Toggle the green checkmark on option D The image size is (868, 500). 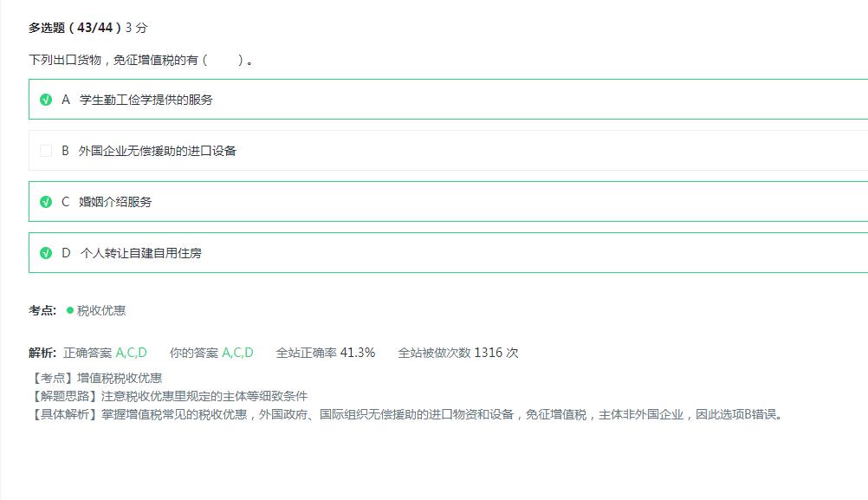tap(46, 253)
